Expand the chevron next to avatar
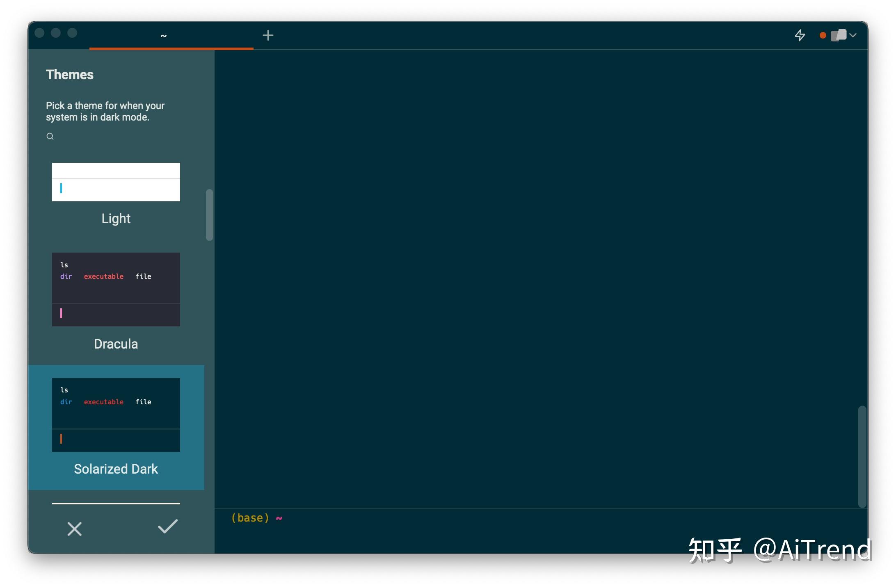Image resolution: width=896 pixels, height=588 pixels. [853, 35]
